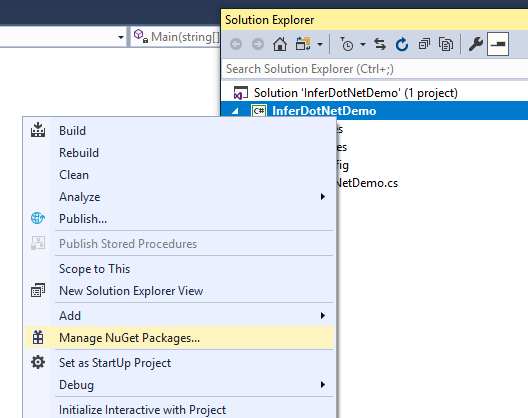
Task: Open Properties via the wrench icon
Action: coord(475,44)
